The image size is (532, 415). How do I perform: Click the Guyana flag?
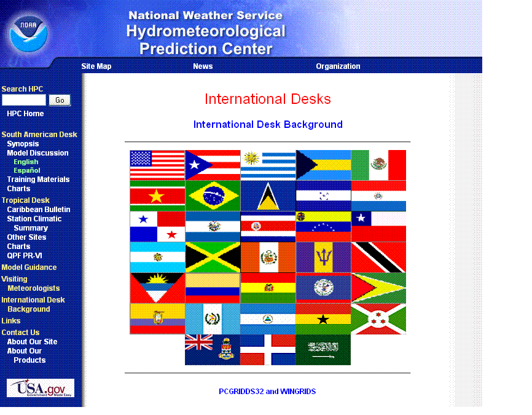378,288
